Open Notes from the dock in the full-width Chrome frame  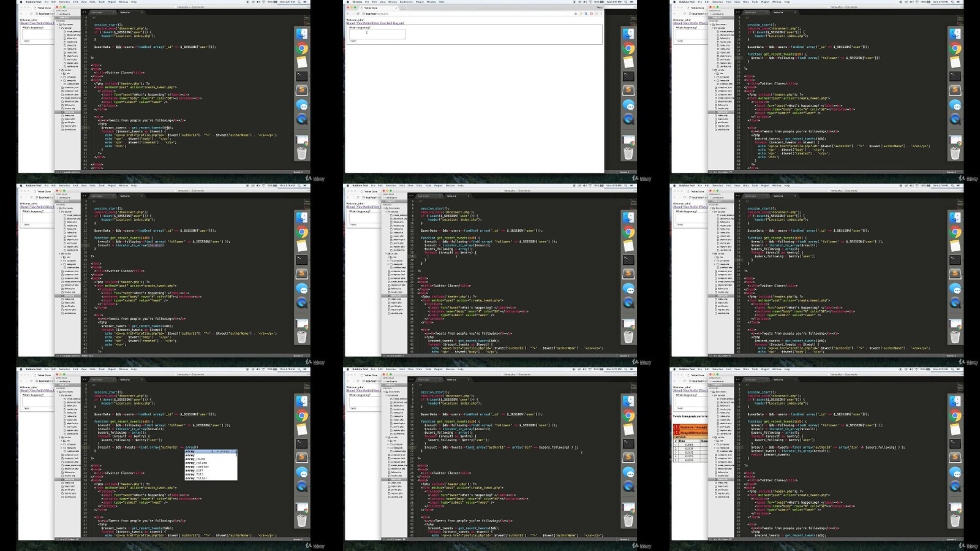628,63
